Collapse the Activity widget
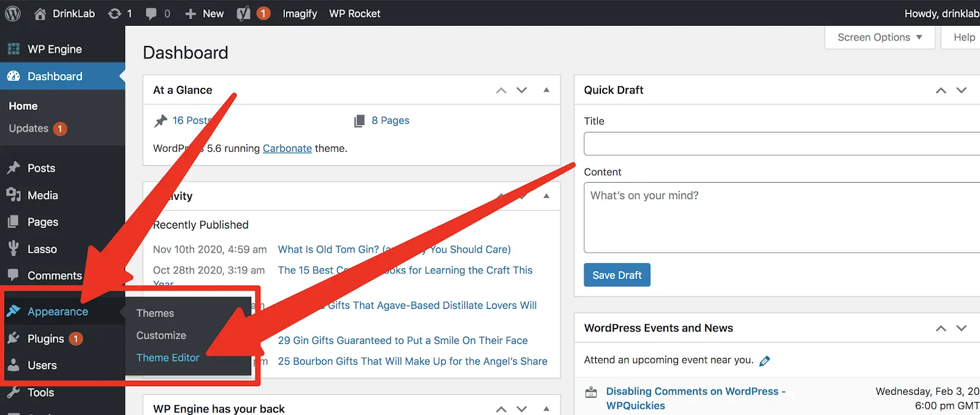 (546, 196)
